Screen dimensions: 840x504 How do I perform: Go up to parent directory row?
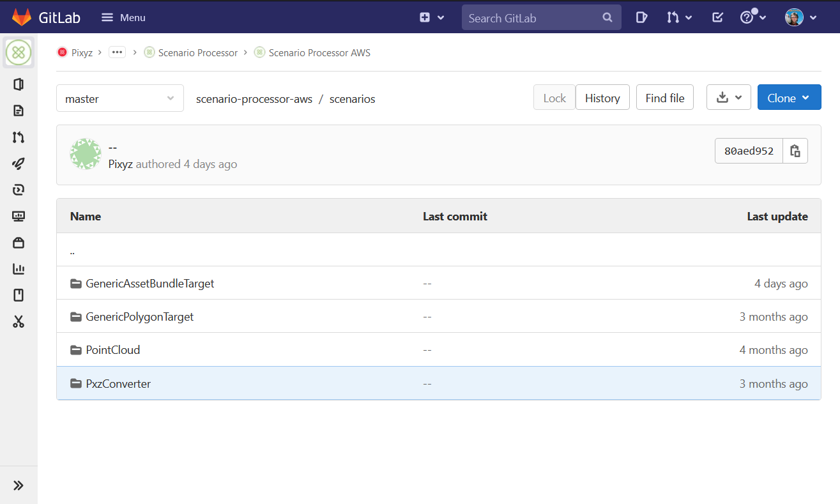pyautogui.click(x=439, y=250)
